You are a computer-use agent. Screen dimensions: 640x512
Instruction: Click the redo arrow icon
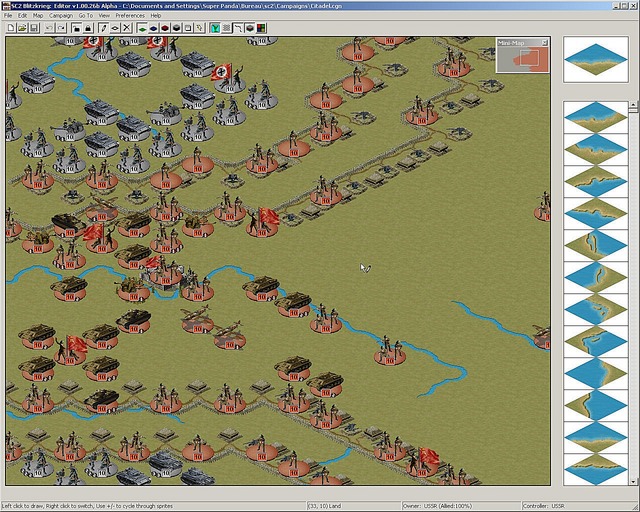tap(61, 28)
